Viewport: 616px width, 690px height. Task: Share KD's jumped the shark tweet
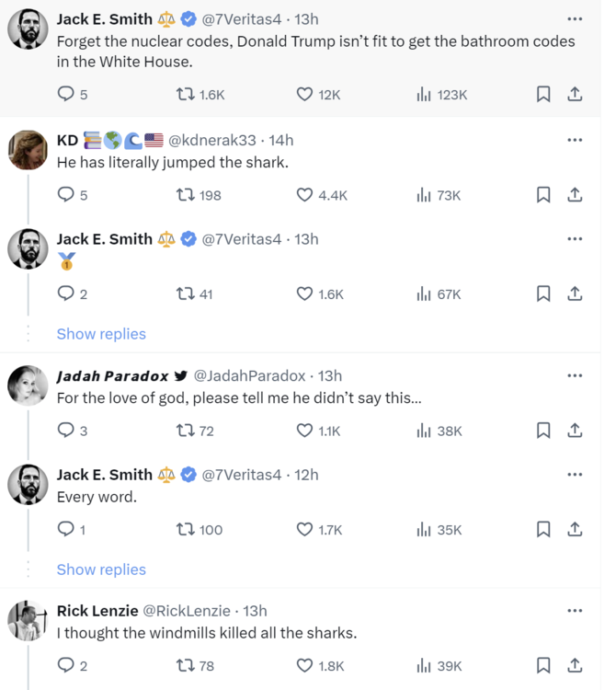pos(575,194)
